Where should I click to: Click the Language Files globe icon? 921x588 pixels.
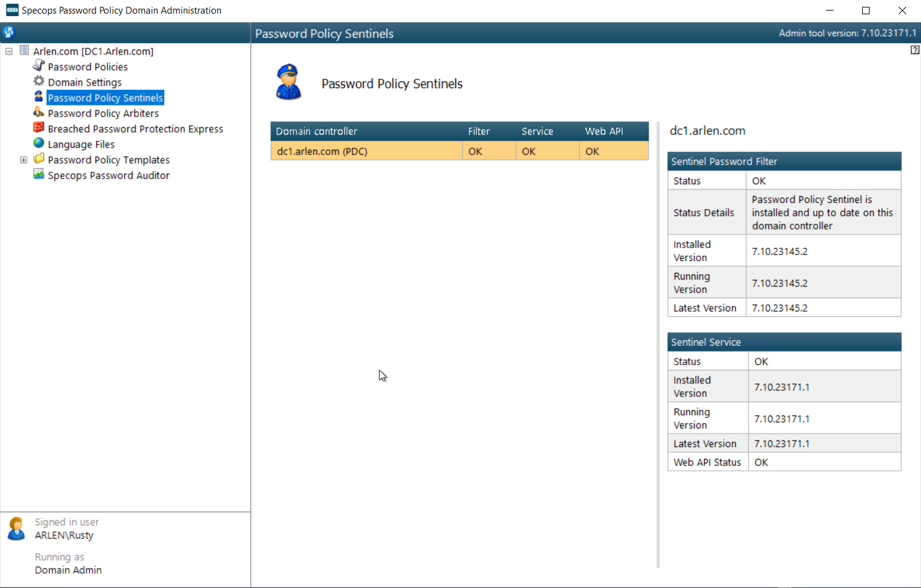pyautogui.click(x=38, y=143)
